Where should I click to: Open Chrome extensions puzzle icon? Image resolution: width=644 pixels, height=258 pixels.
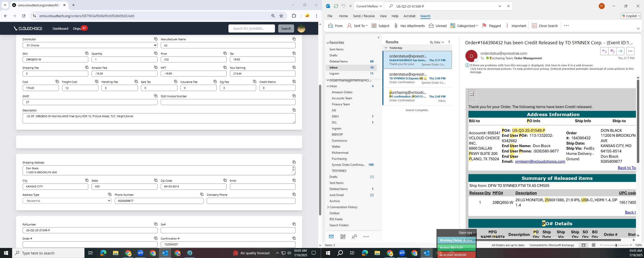click(x=294, y=16)
